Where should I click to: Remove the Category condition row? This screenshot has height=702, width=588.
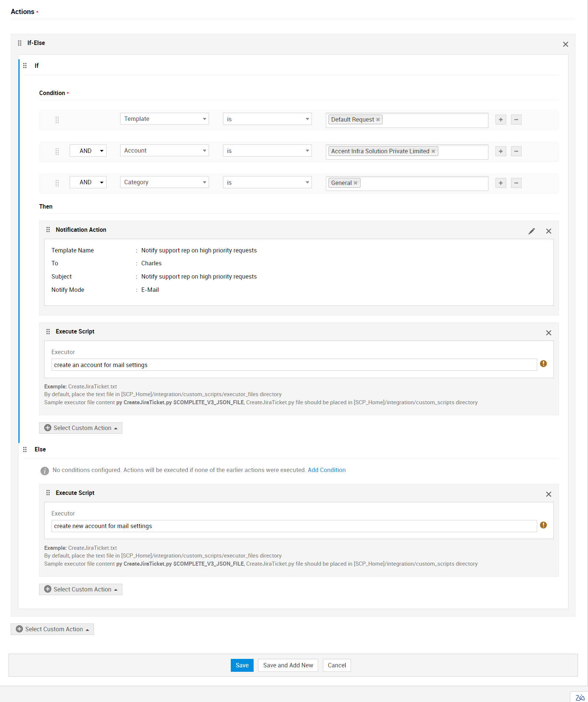(x=516, y=183)
